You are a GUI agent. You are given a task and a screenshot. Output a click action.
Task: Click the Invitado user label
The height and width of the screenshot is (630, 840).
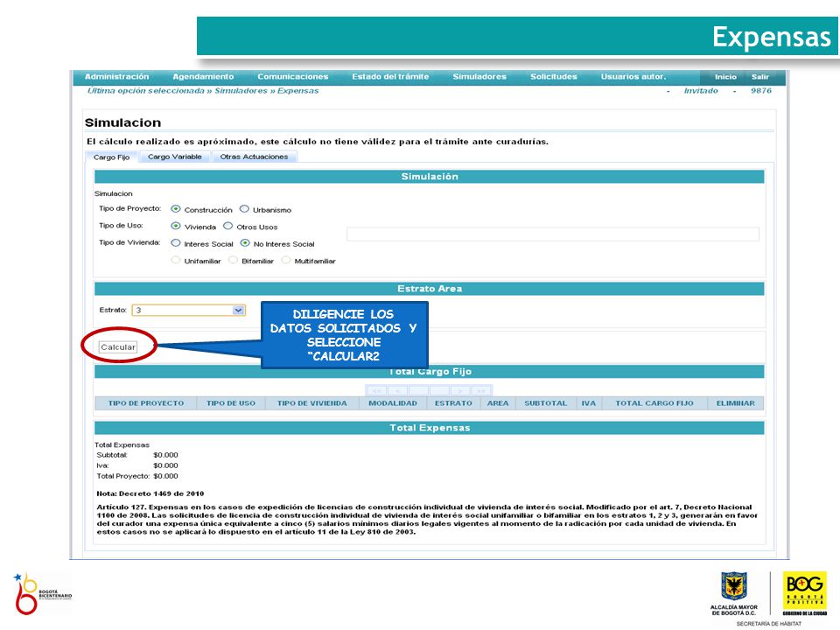click(701, 90)
